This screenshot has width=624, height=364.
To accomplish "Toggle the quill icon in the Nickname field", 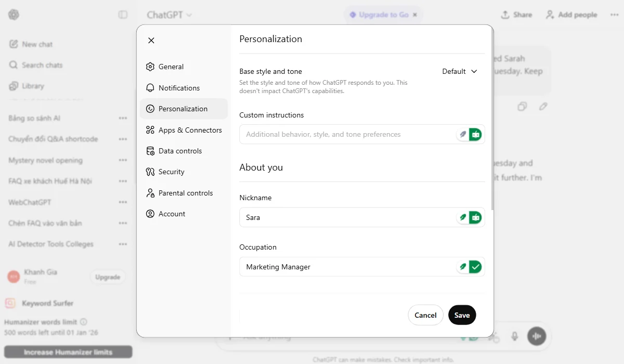I will click(462, 217).
